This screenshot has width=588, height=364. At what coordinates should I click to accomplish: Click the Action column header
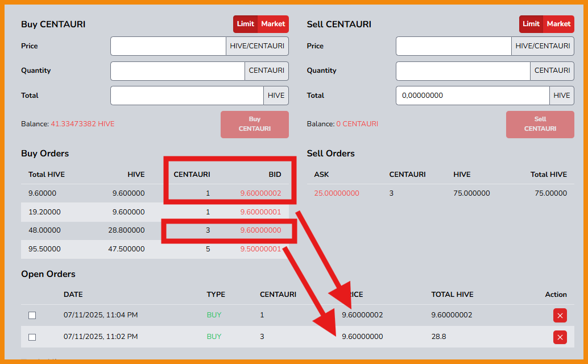click(556, 295)
